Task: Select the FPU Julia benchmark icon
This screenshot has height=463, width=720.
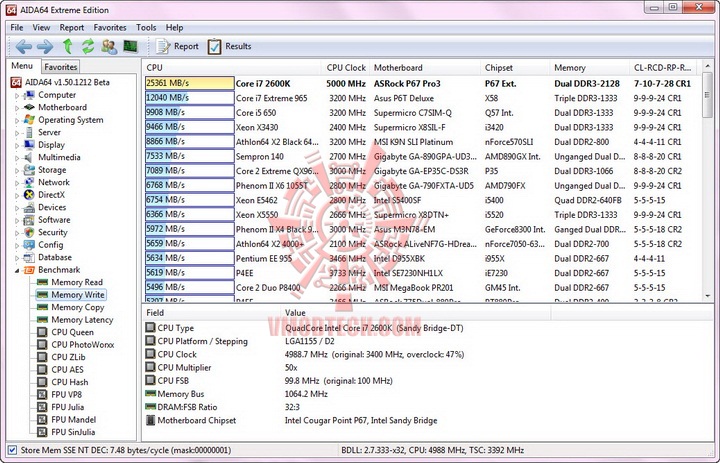Action: (42, 407)
